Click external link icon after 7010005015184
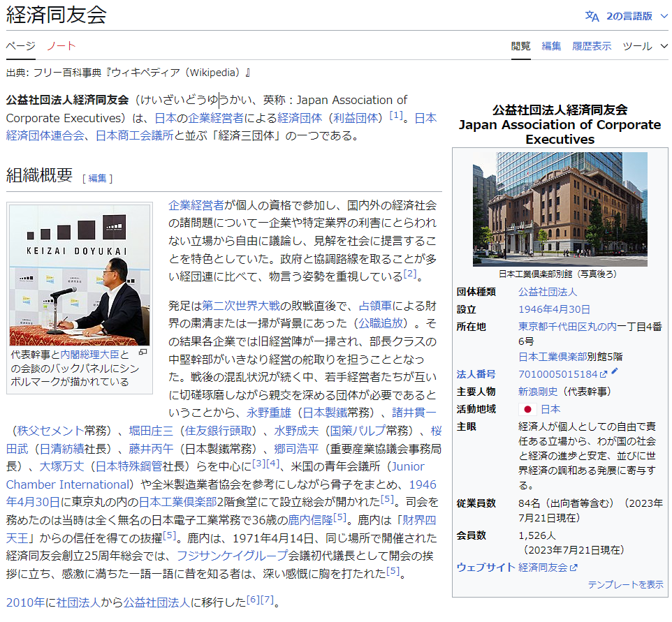 [604, 375]
